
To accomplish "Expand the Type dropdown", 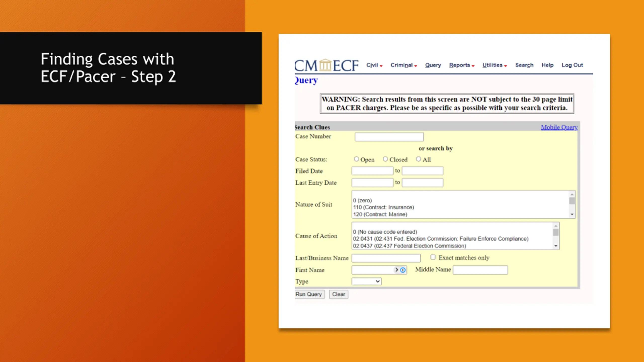I will coord(367,281).
